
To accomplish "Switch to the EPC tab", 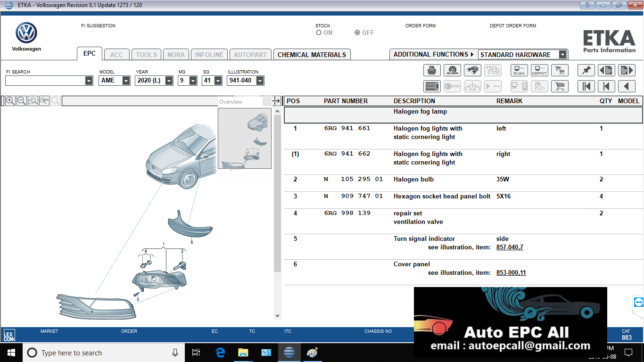I will [x=90, y=54].
